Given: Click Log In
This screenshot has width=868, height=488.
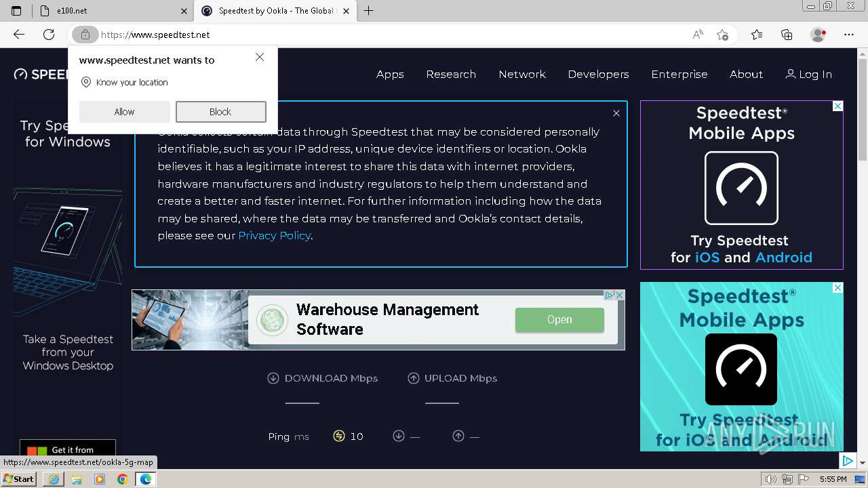Looking at the screenshot, I should [x=808, y=74].
